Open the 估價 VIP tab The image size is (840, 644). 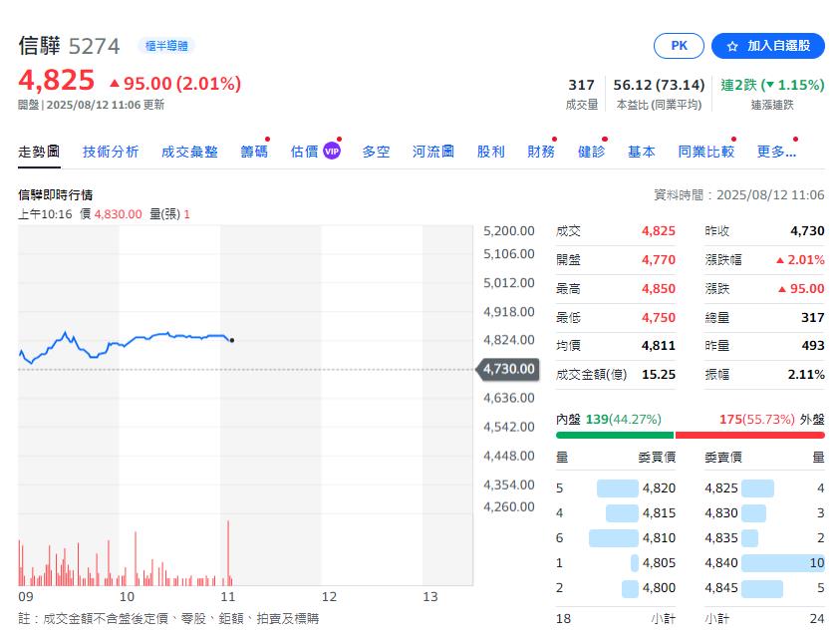tap(315, 152)
